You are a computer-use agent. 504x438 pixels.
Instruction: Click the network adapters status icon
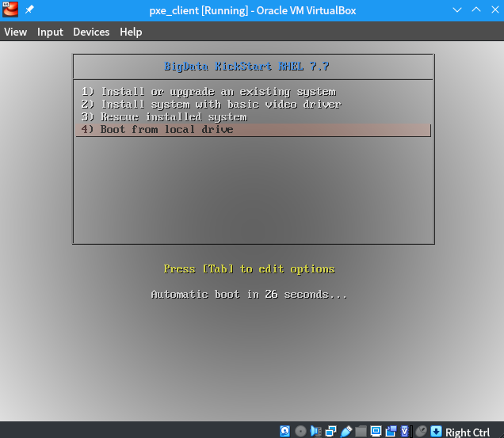pos(330,431)
